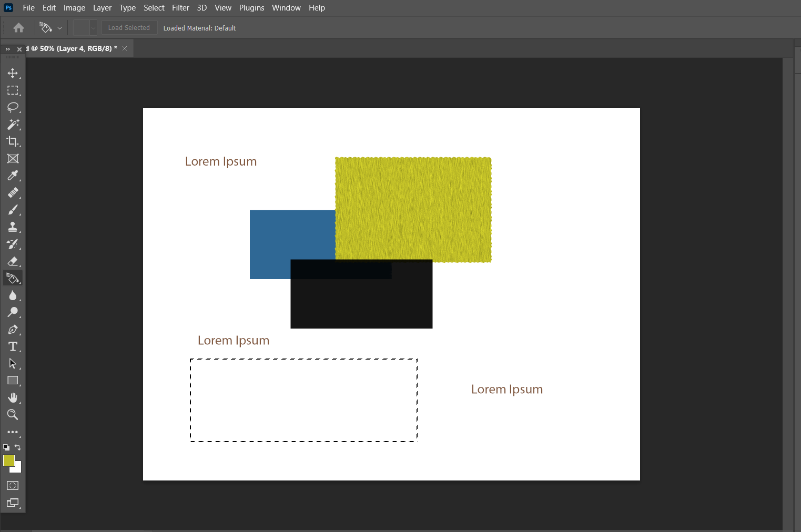Activate the Zoom tool
This screenshot has height=532, width=801.
13,415
